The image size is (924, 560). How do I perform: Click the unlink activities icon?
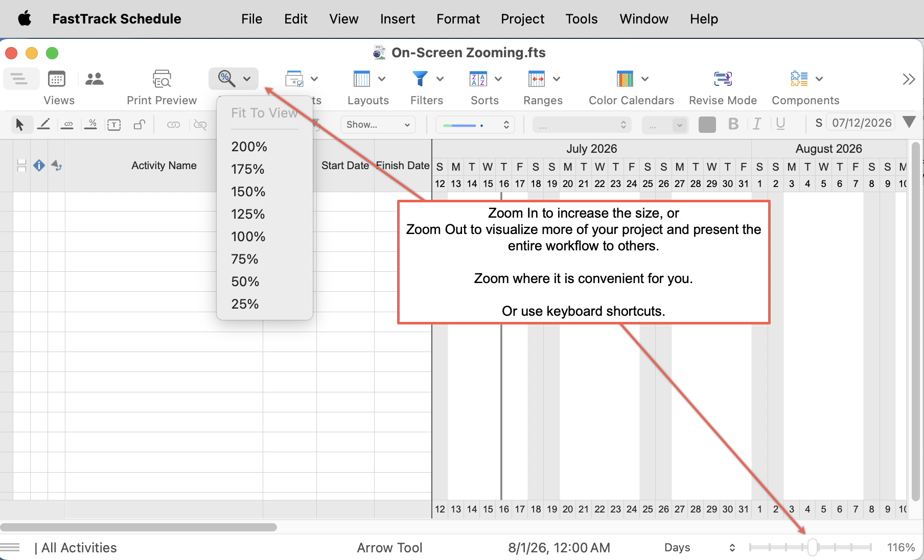click(200, 124)
